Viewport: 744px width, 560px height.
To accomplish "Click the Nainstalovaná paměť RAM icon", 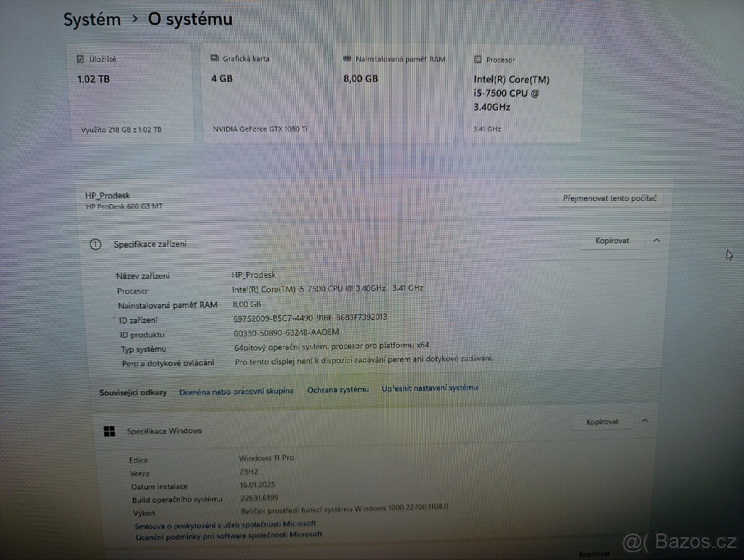I will (x=348, y=58).
